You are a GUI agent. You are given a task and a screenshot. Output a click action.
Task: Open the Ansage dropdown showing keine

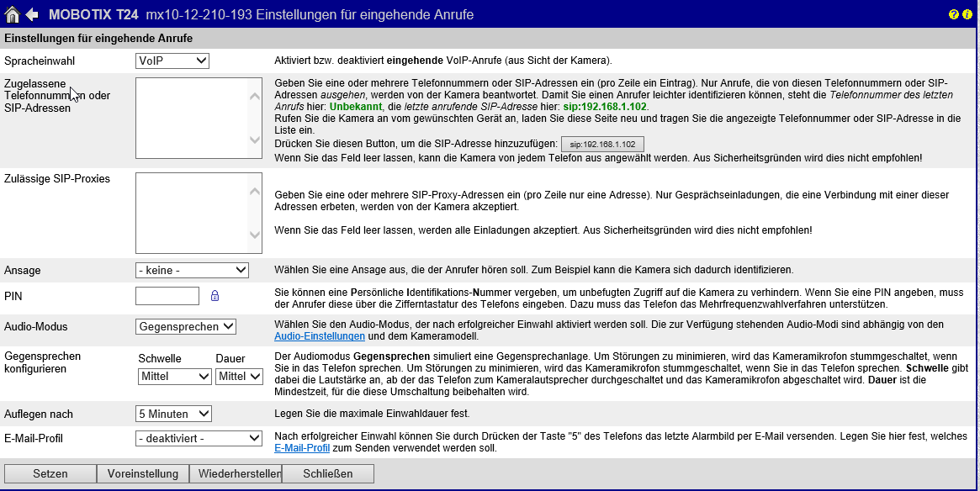point(192,271)
